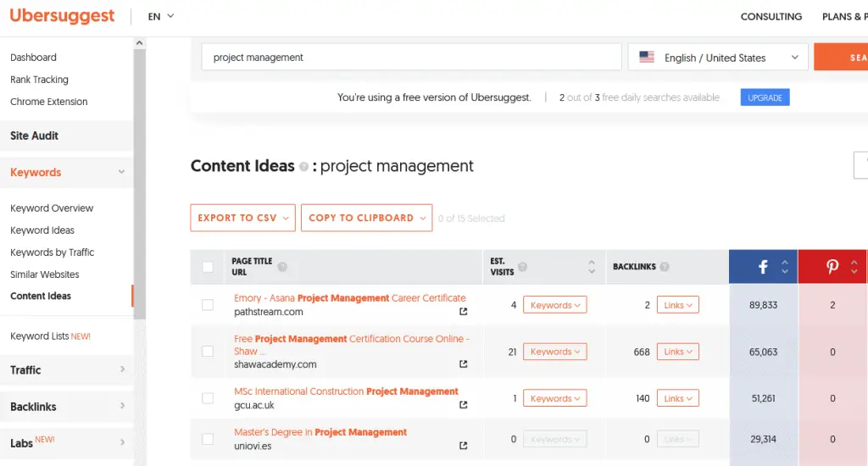Open external link icon for pathstream.com
The image size is (868, 466).
[463, 312]
